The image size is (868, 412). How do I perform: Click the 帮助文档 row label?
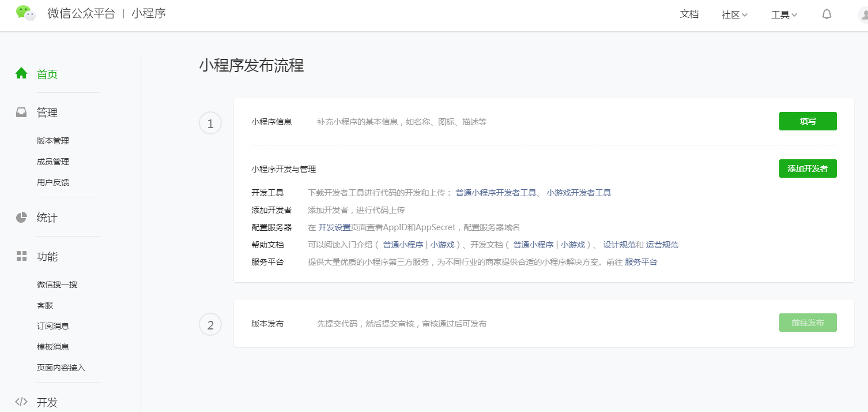click(x=267, y=245)
